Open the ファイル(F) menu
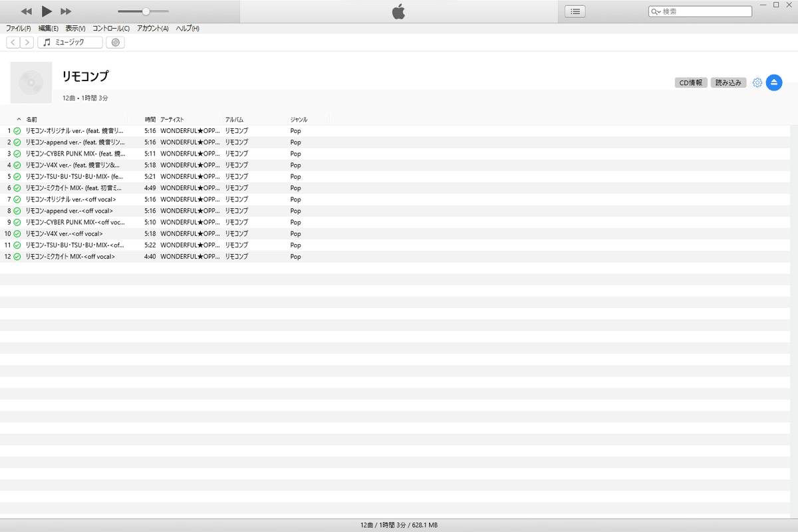This screenshot has width=798, height=532. (19, 29)
